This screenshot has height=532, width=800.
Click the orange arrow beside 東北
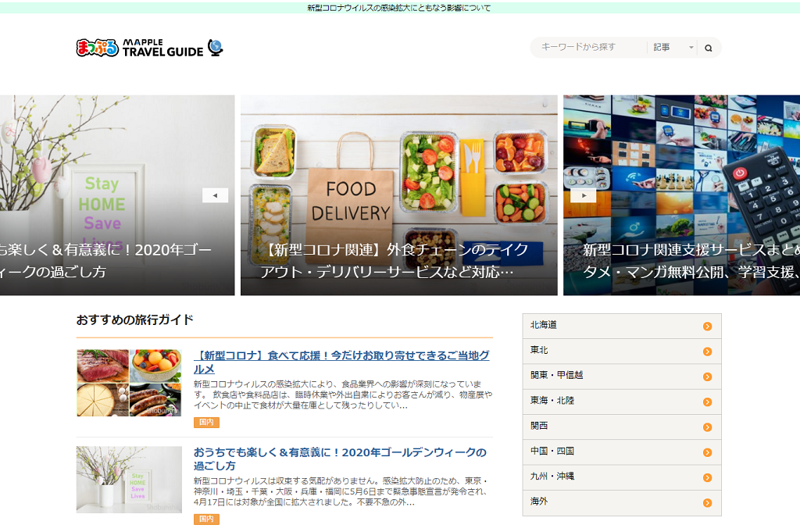point(707,352)
